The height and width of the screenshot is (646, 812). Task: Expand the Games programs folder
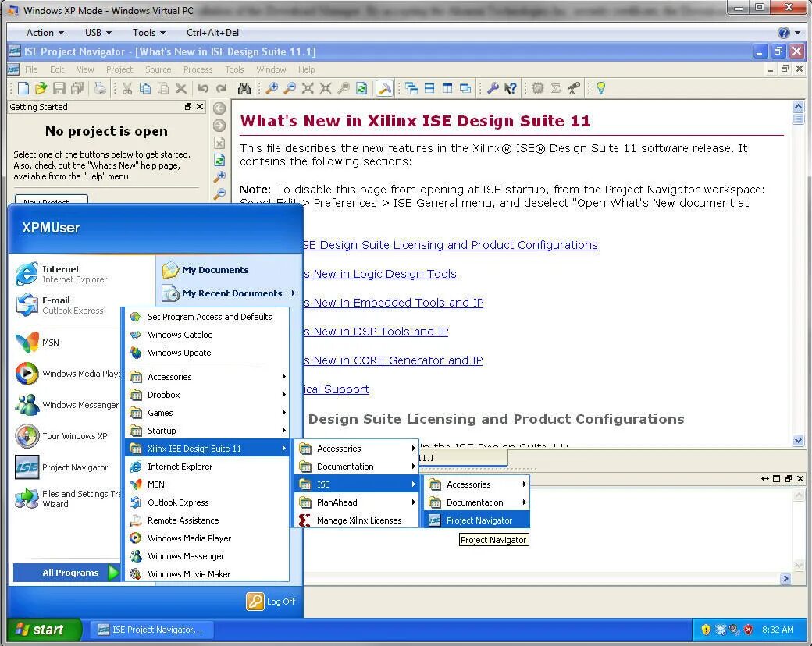coord(207,413)
